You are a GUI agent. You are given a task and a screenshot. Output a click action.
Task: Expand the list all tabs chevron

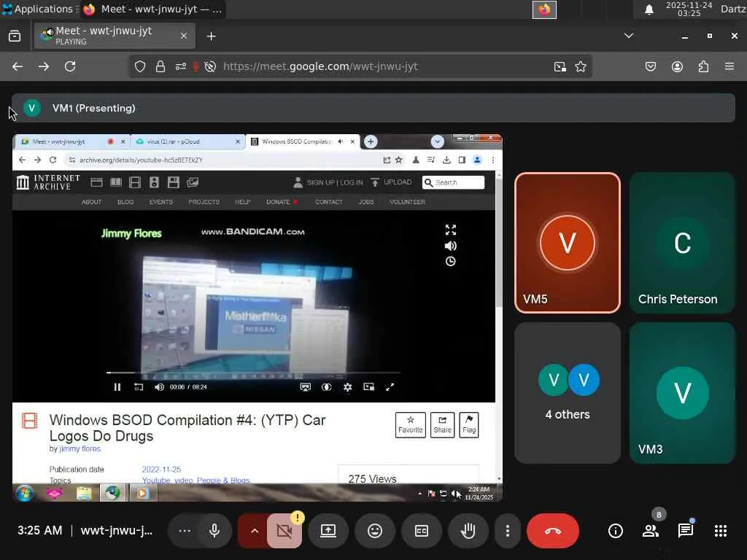629,36
